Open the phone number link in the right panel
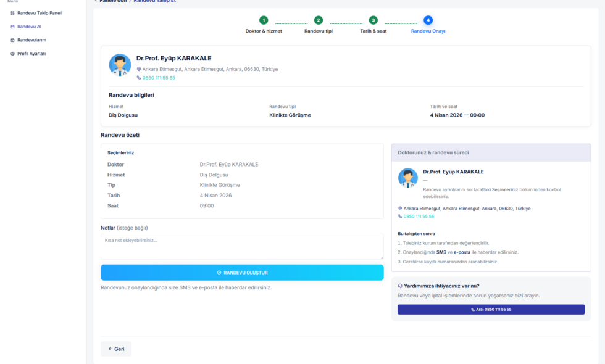This screenshot has width=605, height=364. pos(419,217)
